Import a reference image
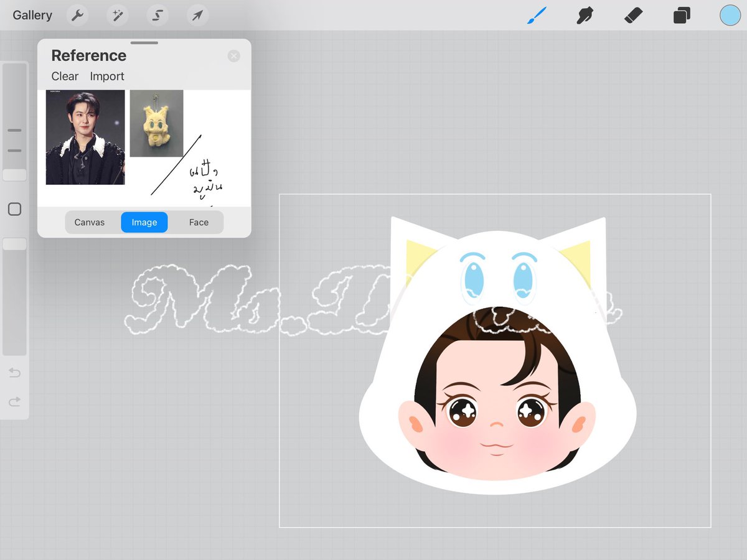This screenshot has width=747, height=560. click(x=107, y=77)
